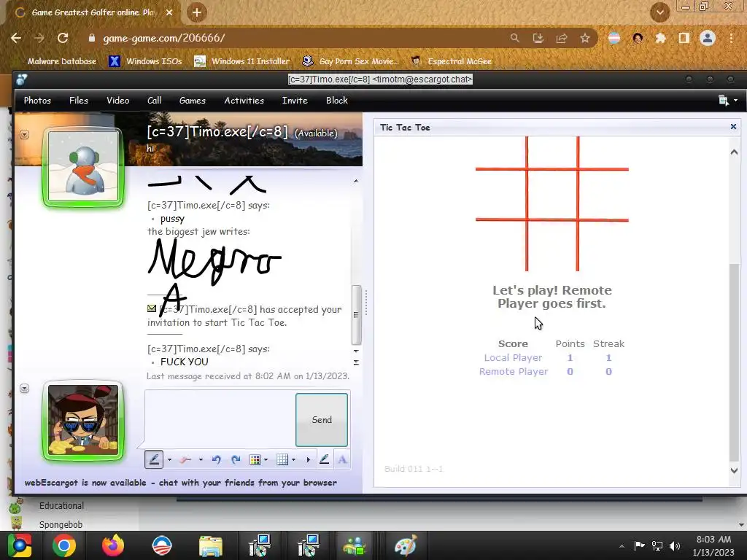Screen dimensions: 747x560
Task: Click the Chrome address bar URL
Action: pyautogui.click(x=164, y=38)
